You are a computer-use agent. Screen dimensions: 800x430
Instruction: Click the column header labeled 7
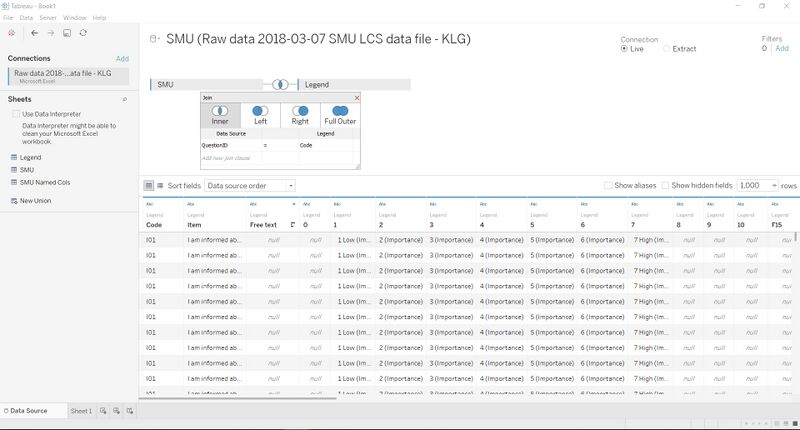[x=633, y=225]
